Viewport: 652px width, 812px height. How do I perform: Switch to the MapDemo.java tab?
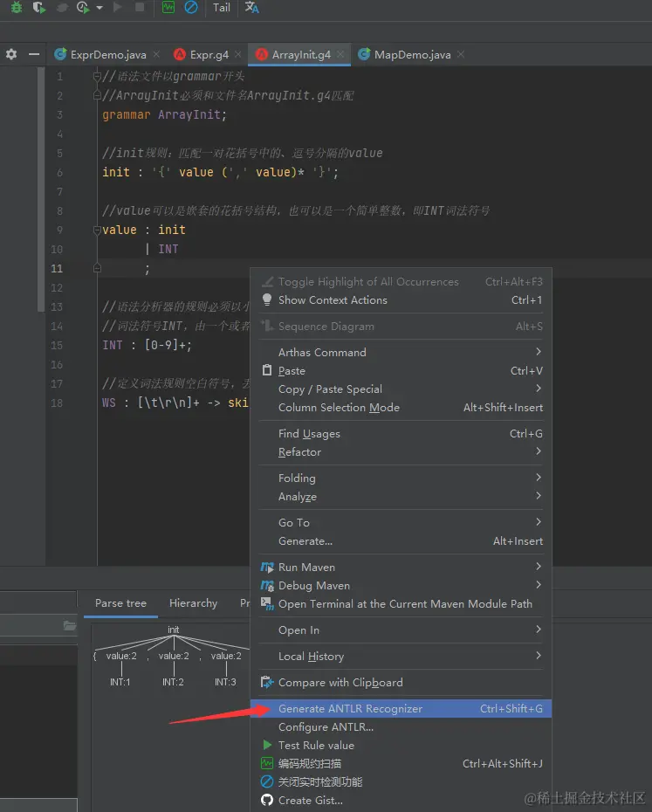point(412,54)
